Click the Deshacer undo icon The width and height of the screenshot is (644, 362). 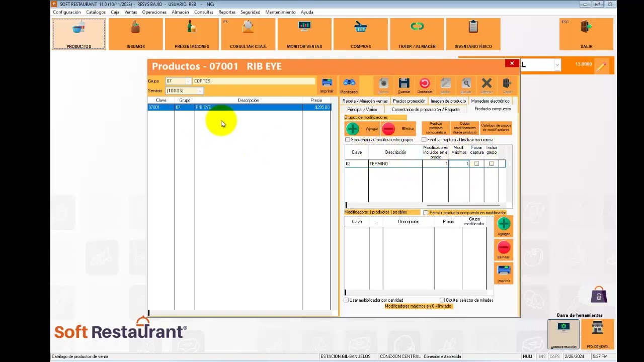point(425,85)
